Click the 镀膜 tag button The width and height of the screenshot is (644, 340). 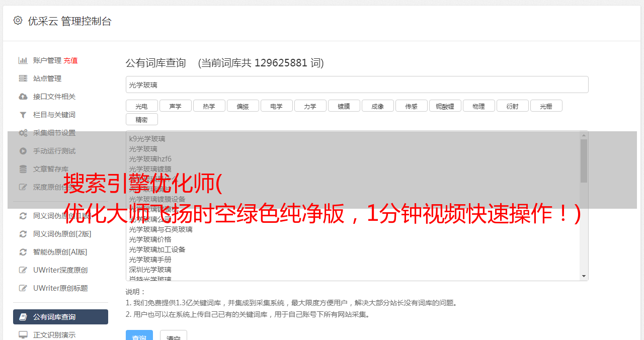point(344,106)
